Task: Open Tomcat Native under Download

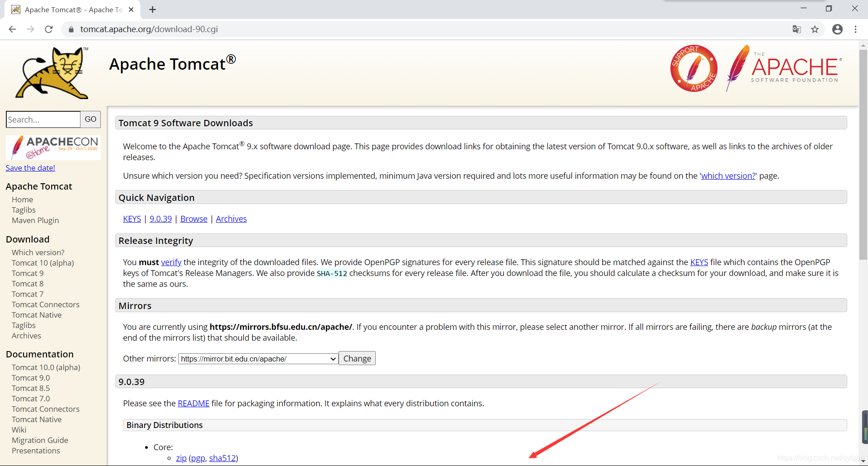Action: [37, 315]
